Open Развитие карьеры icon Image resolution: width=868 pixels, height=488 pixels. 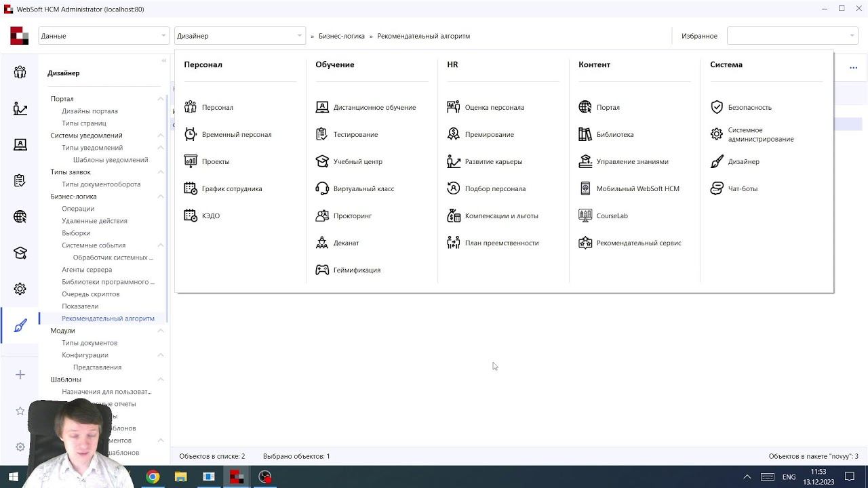454,161
